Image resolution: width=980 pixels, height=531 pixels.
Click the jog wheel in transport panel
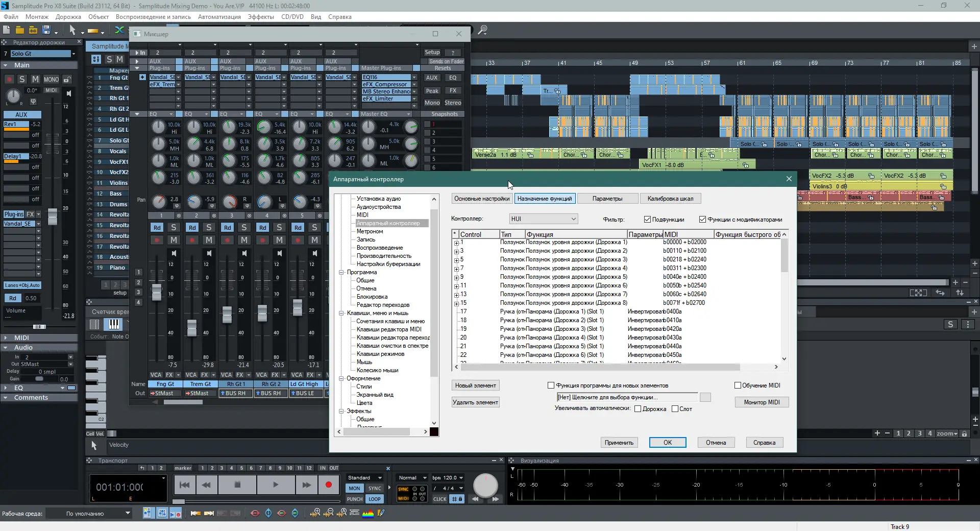pos(485,486)
